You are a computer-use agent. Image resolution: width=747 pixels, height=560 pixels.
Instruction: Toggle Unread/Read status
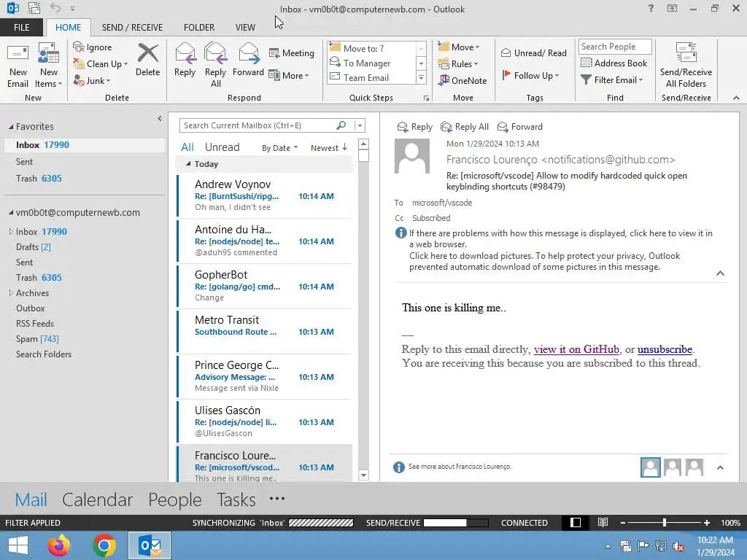(x=533, y=52)
